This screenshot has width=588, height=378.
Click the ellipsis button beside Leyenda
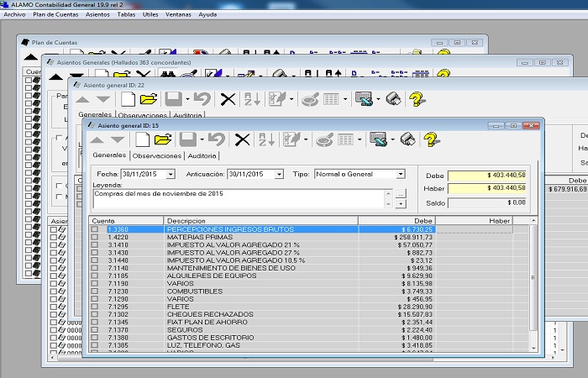401,194
